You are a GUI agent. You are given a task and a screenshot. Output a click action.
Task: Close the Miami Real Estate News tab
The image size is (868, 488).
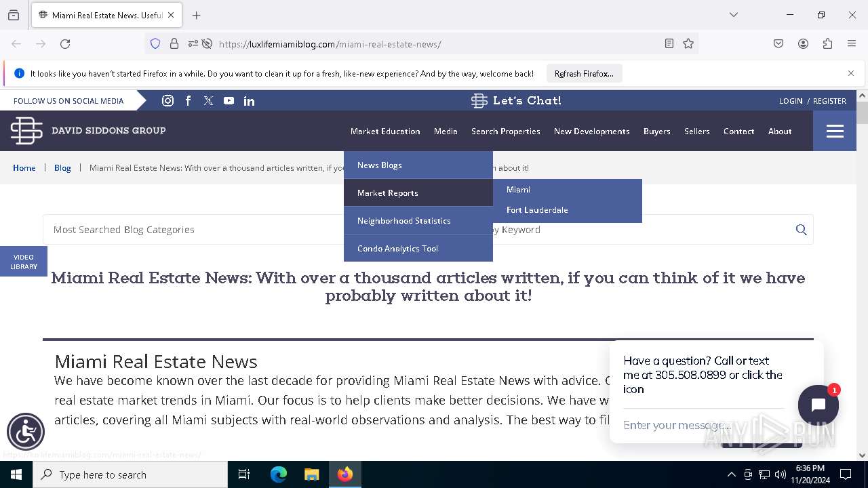click(171, 15)
